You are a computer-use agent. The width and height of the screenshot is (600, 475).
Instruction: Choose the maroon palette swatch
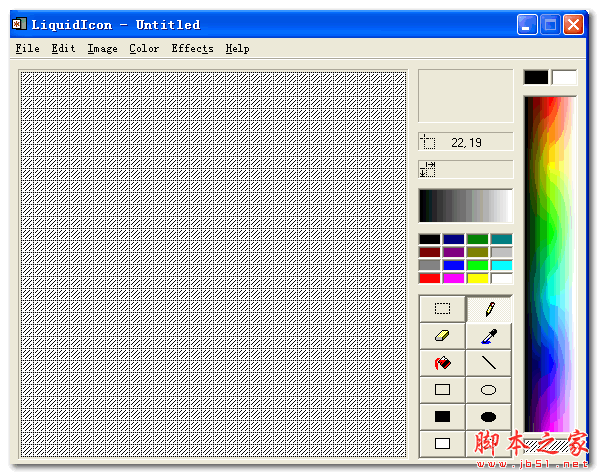430,252
